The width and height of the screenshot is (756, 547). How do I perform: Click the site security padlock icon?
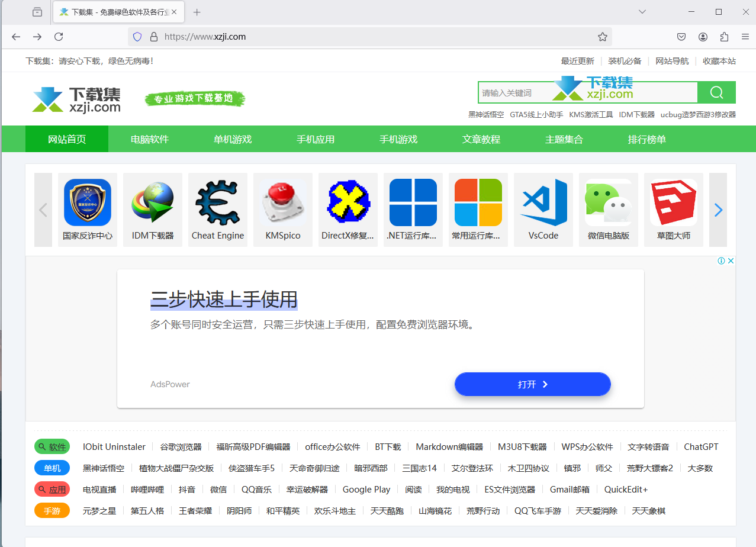tap(154, 37)
